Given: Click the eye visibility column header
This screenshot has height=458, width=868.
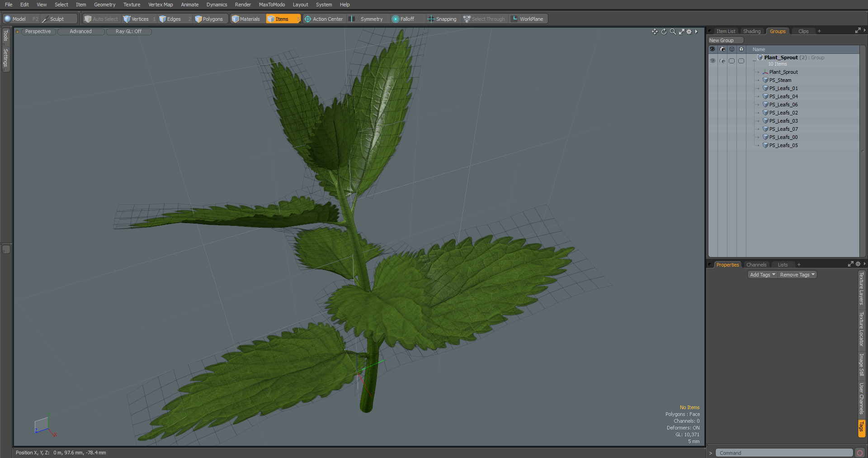Looking at the screenshot, I should point(712,49).
